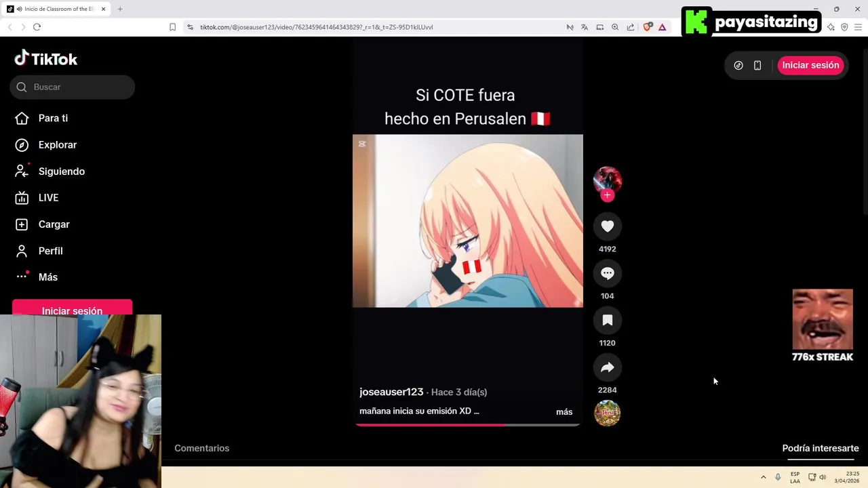Image resolution: width=868 pixels, height=488 pixels.
Task: Click the Leo AI sparkle icon
Action: [x=831, y=27]
